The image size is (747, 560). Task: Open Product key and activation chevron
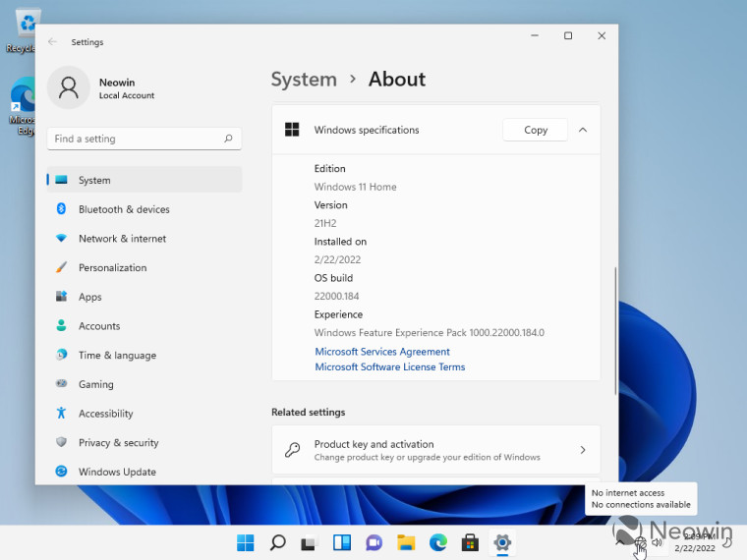pyautogui.click(x=582, y=450)
